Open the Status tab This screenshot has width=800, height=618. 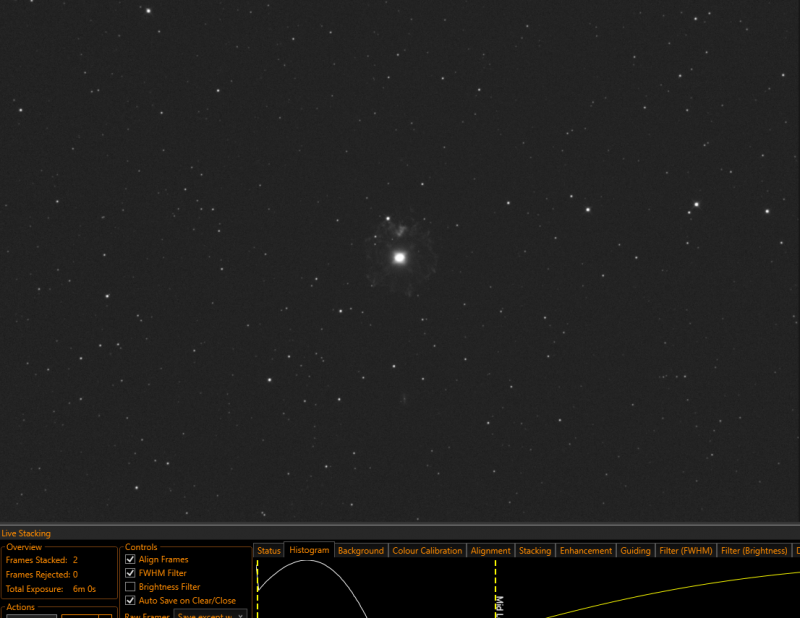pyautogui.click(x=269, y=551)
